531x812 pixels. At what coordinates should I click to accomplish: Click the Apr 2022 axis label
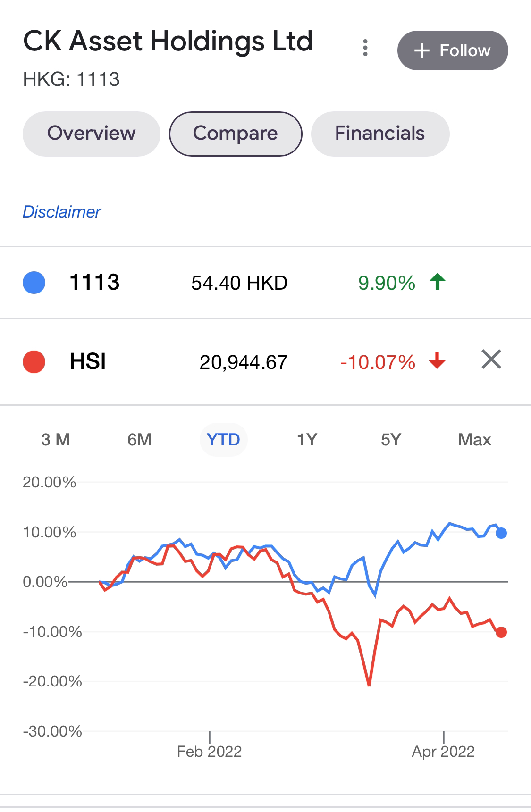coord(443,751)
